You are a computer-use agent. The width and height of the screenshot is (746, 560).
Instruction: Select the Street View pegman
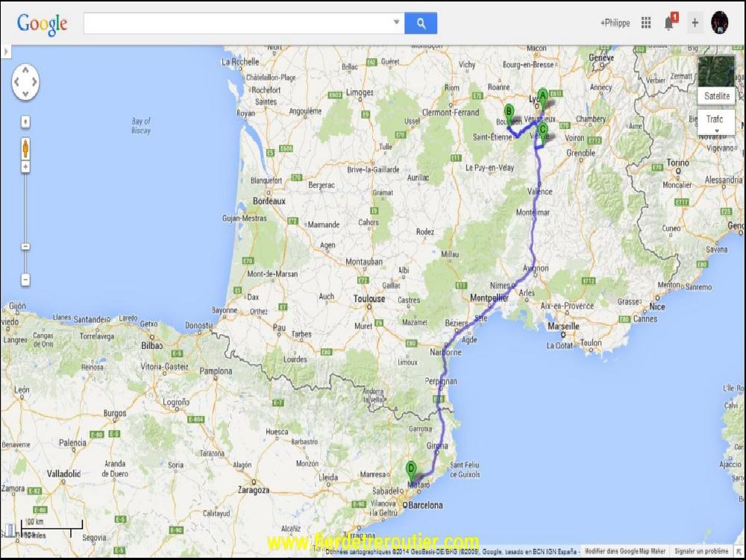25,147
